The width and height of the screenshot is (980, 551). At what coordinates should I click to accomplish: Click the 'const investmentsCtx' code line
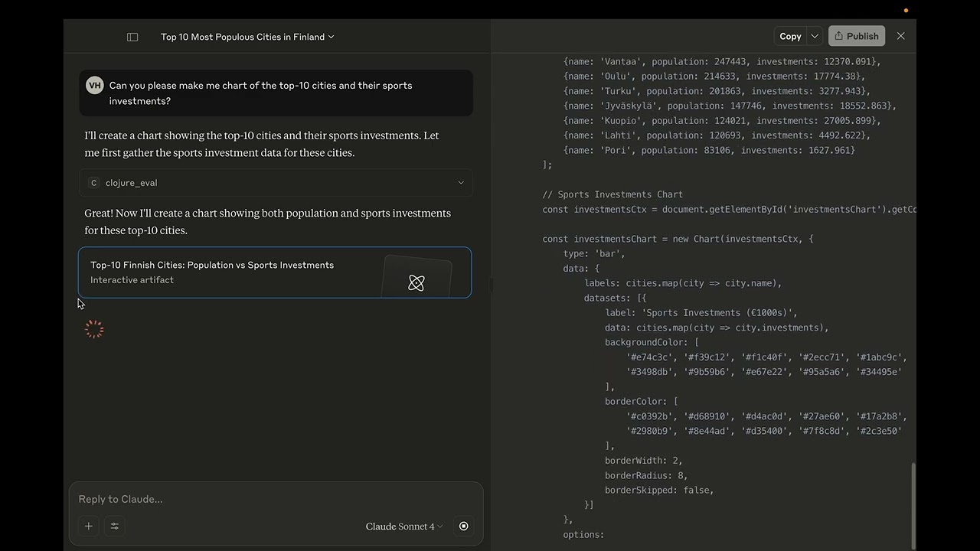pyautogui.click(x=729, y=209)
